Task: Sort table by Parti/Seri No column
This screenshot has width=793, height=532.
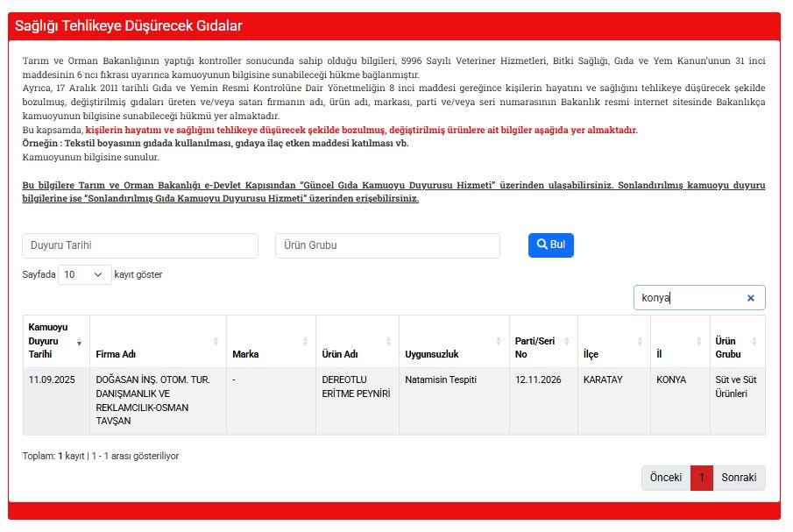Action: 543,347
